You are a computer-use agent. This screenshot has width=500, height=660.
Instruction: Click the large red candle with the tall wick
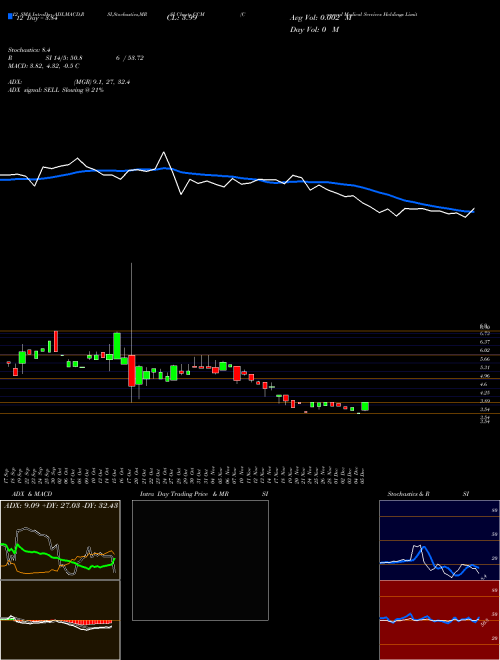pyautogui.click(x=132, y=370)
